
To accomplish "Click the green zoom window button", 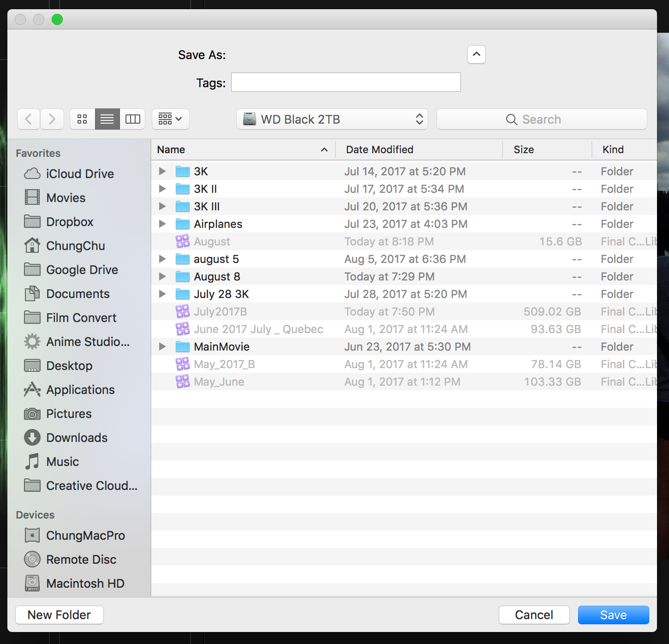I will 57,19.
